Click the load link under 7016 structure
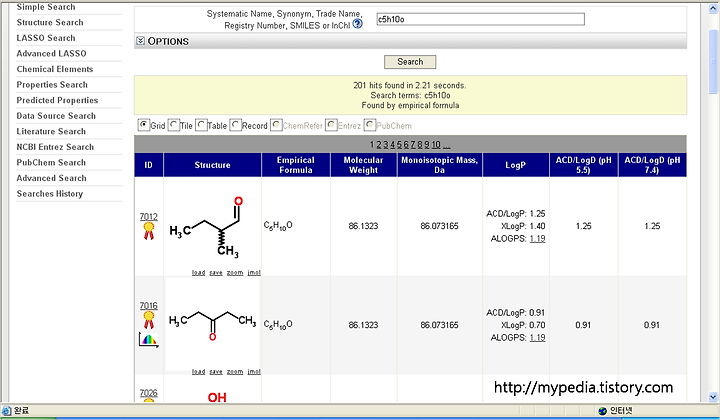The width and height of the screenshot is (720, 420). [198, 372]
